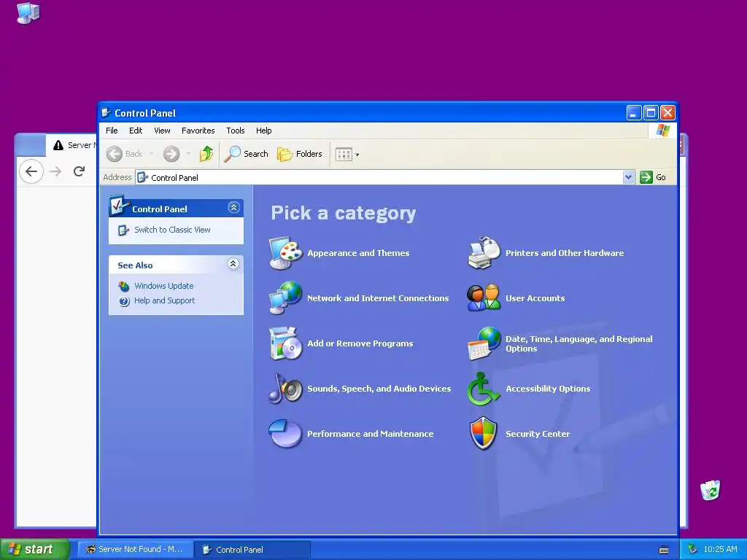The image size is (747, 560).
Task: Open the Sounds, Speech, and Audio Devices link
Action: [x=379, y=389]
